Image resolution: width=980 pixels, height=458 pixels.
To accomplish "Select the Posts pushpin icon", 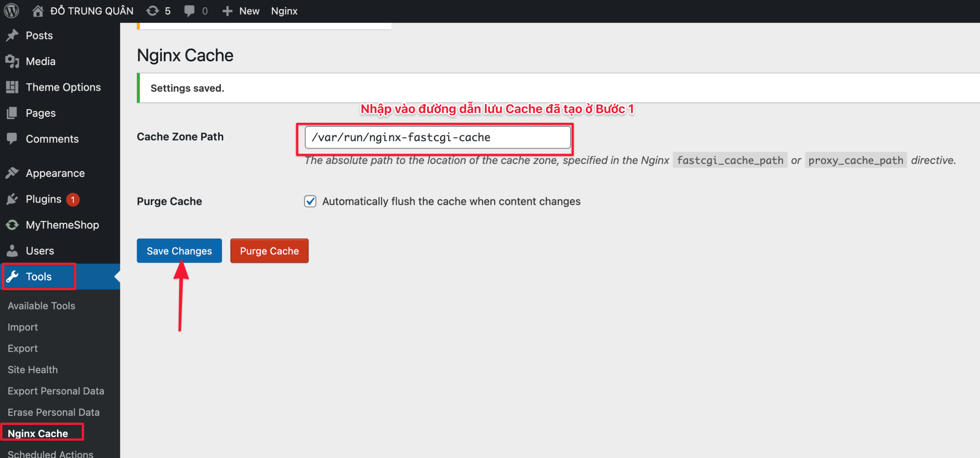I will (x=12, y=35).
